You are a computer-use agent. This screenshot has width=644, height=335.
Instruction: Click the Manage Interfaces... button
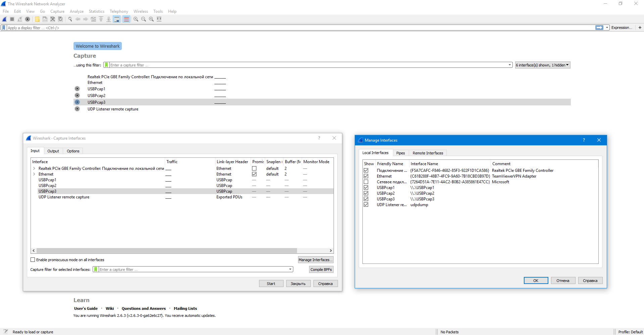(315, 260)
